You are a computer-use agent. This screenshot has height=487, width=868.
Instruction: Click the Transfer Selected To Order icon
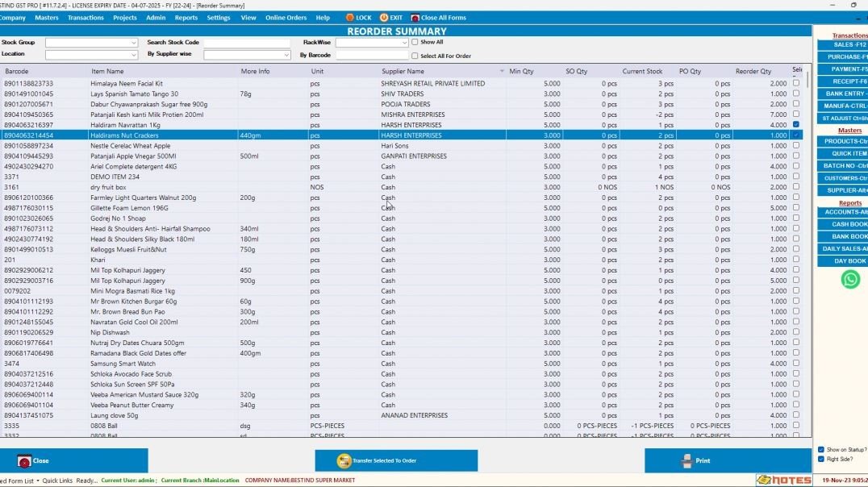tap(344, 460)
